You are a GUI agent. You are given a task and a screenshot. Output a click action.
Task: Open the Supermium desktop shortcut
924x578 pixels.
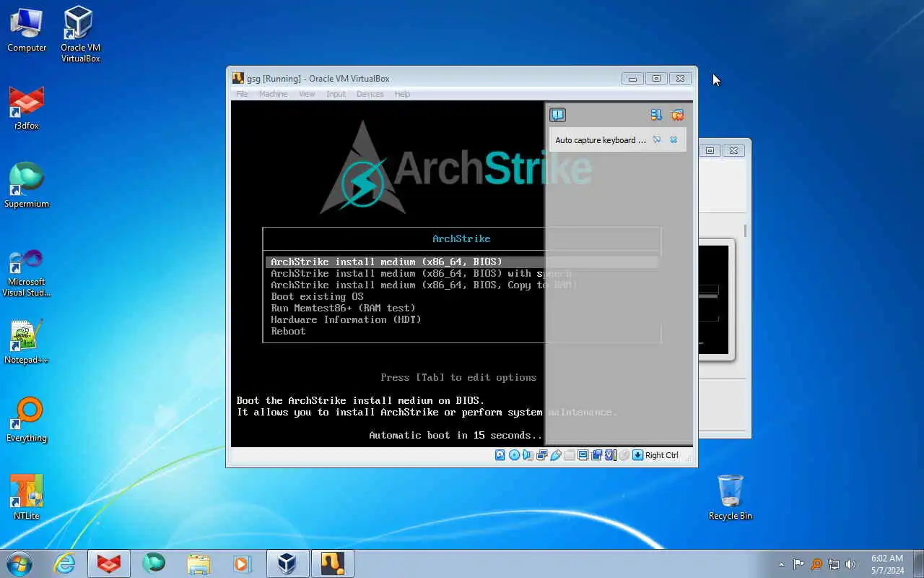point(27,186)
